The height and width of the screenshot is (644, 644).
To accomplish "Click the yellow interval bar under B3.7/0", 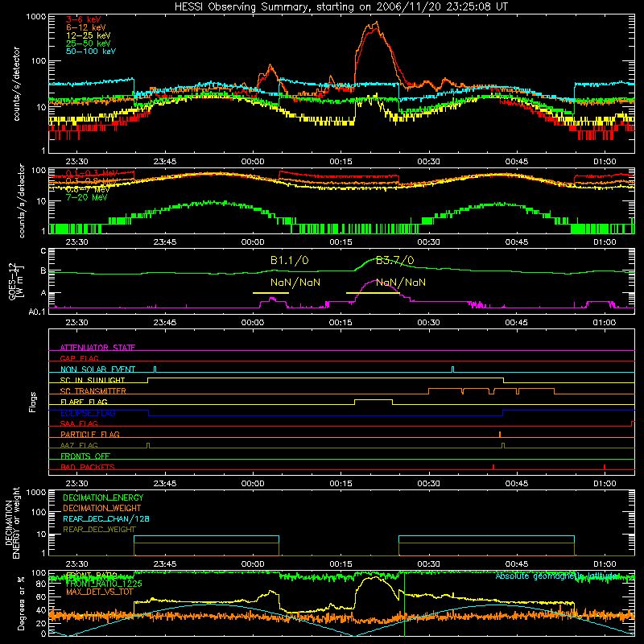I will point(373,293).
